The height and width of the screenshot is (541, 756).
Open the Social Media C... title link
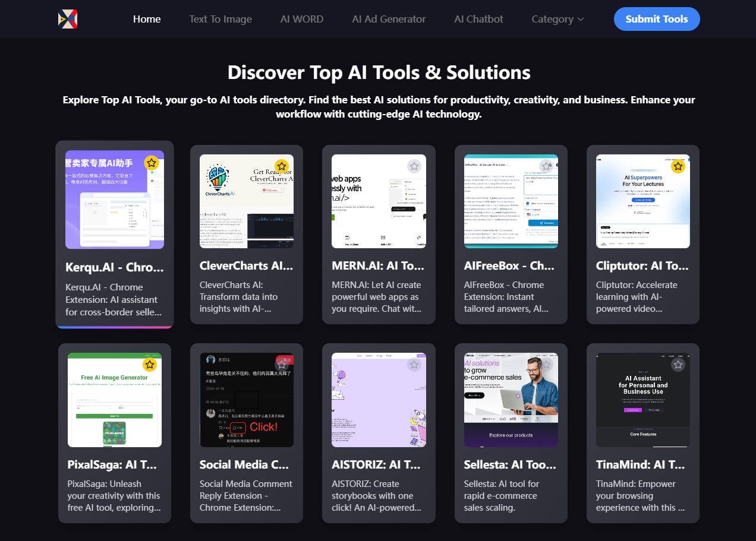click(x=247, y=464)
